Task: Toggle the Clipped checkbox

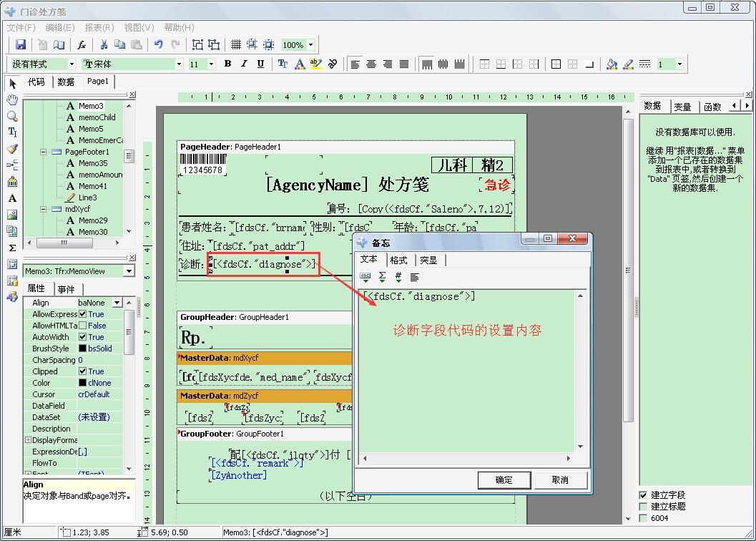Action: point(82,371)
